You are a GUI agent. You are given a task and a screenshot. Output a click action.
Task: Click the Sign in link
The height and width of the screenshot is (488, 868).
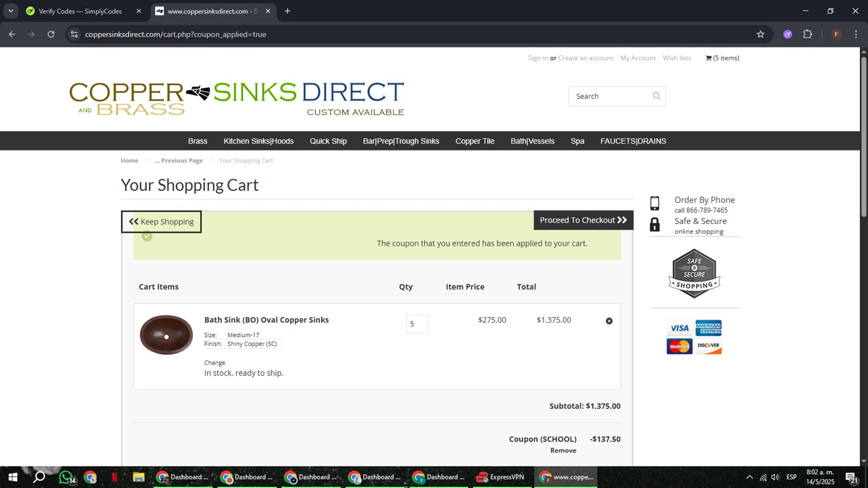pos(538,58)
